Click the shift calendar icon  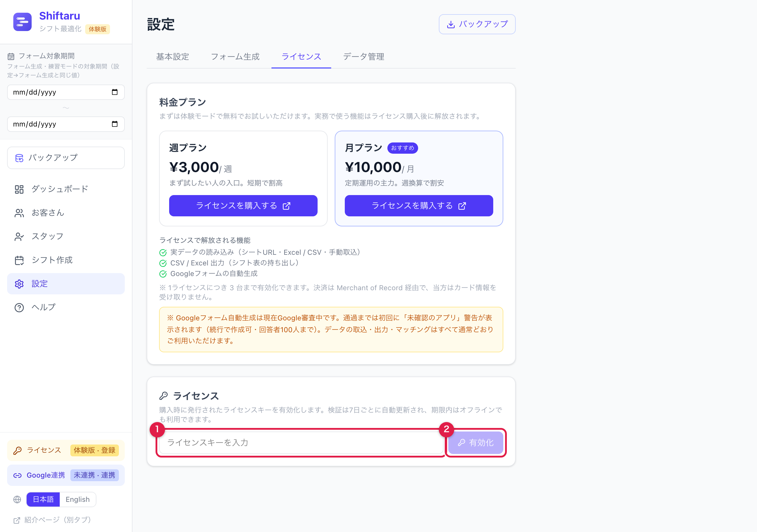tap(19, 260)
